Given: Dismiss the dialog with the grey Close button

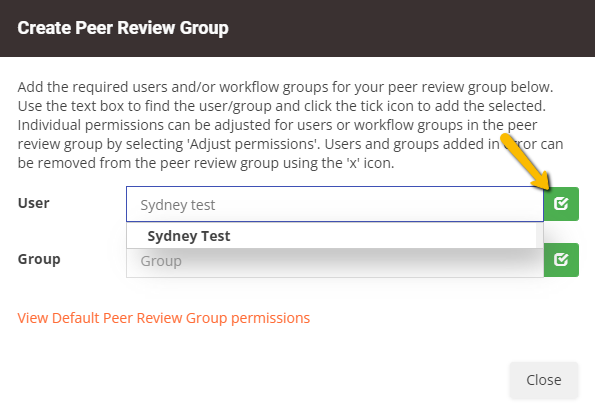Looking at the screenshot, I should (x=544, y=380).
